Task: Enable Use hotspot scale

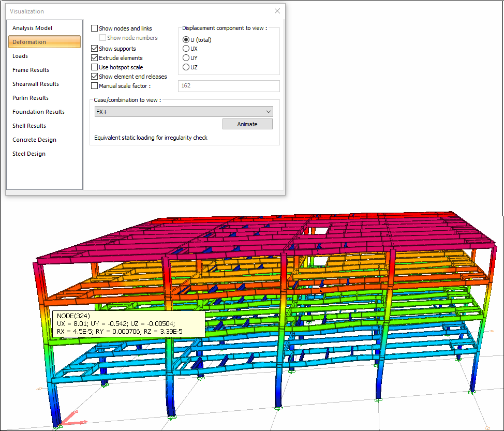Action: tap(94, 67)
